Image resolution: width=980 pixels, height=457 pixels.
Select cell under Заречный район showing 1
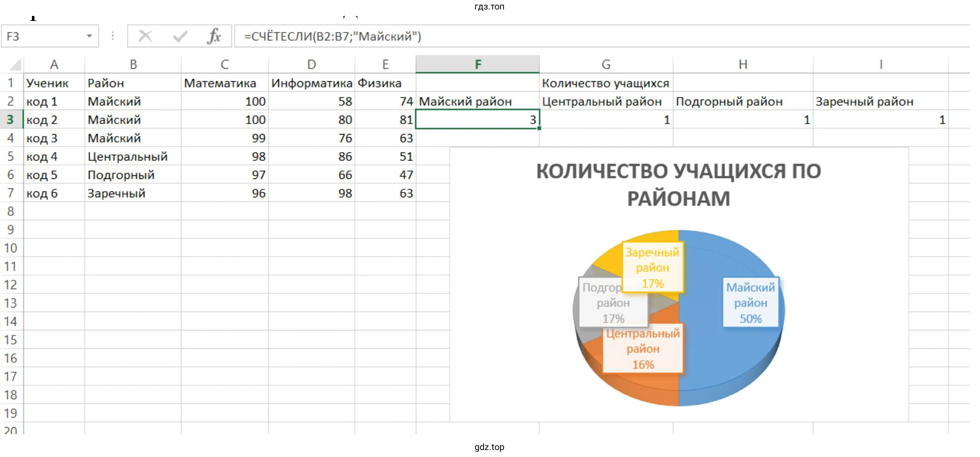click(x=880, y=120)
